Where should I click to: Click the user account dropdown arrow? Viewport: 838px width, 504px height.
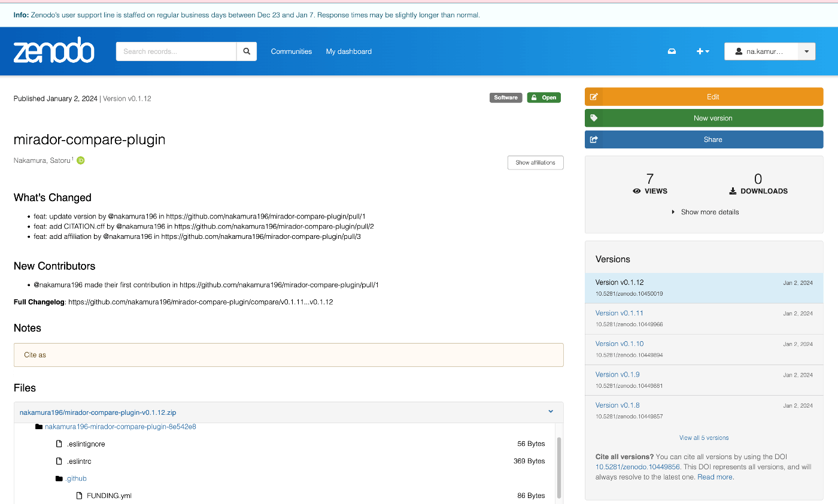806,51
